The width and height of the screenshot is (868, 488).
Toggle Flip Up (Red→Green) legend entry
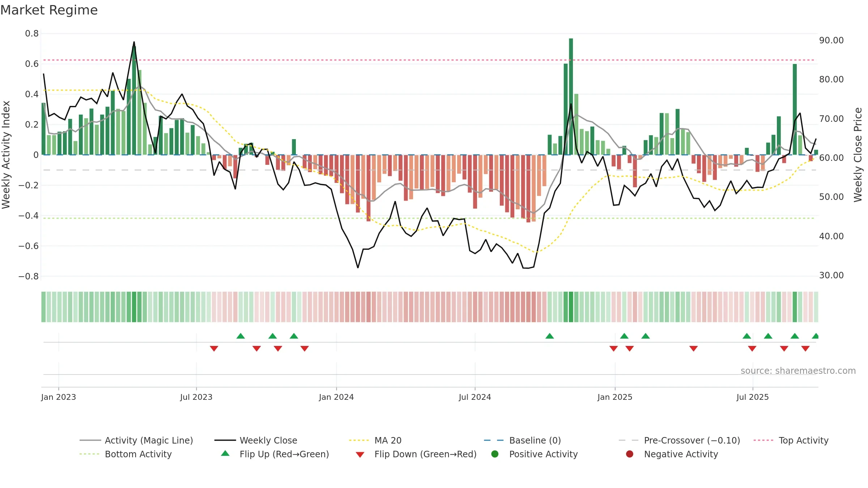click(x=275, y=454)
